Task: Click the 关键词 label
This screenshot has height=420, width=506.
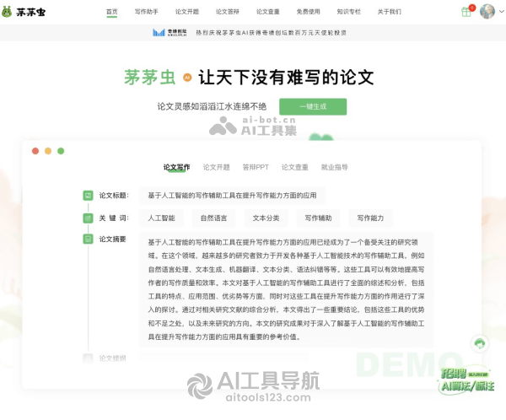Action: 114,218
